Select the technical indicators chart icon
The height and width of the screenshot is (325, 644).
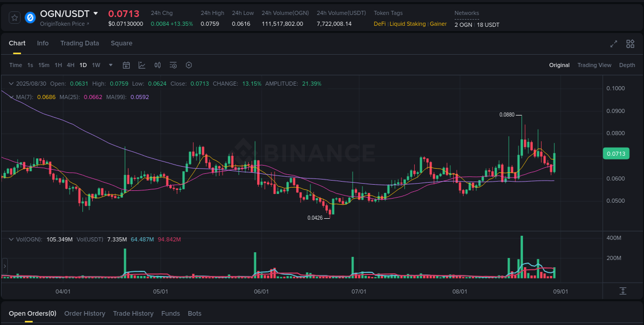(x=142, y=65)
